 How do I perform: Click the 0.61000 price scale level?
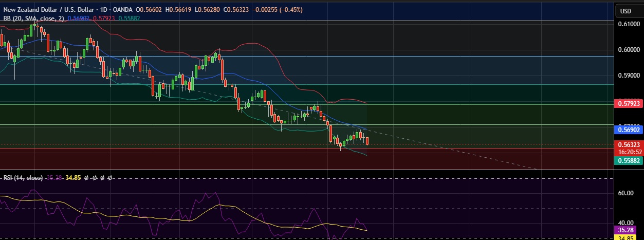tap(629, 24)
